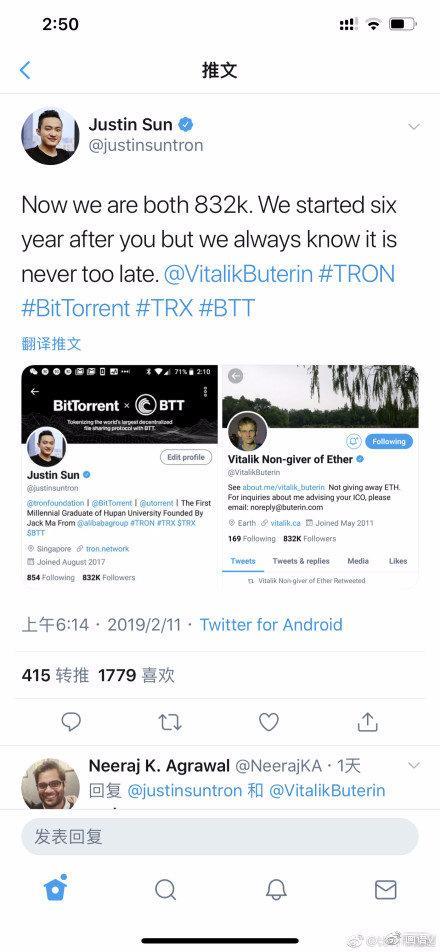Screen dimensions: 440x952
Task: Open the Justin Sun profile screenshot image
Action: 120,477
